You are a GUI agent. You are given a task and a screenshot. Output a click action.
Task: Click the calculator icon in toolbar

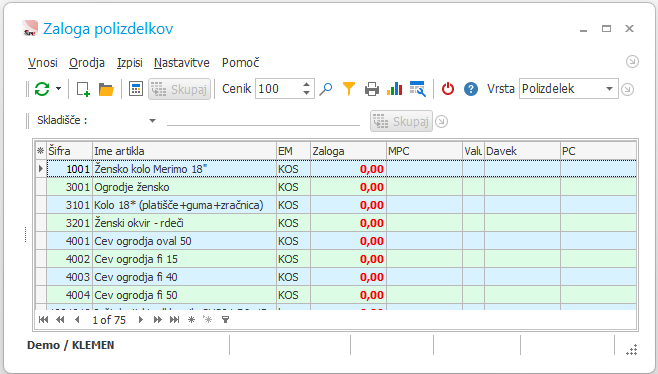pos(136,89)
